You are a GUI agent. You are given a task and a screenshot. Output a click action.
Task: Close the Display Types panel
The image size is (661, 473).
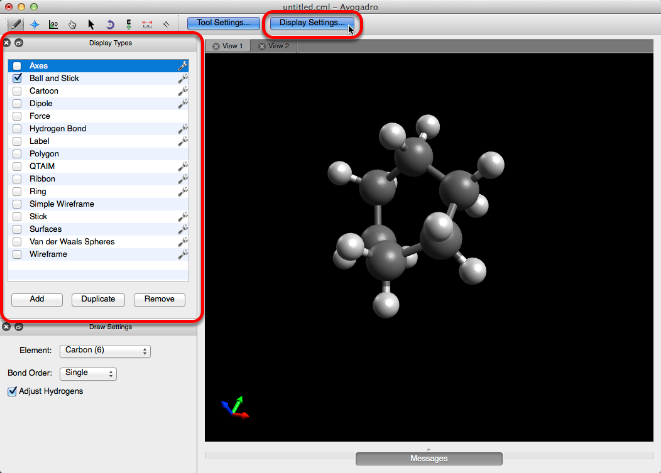coord(7,43)
